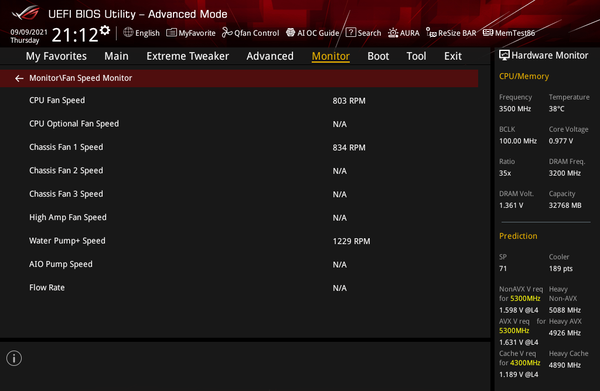Click the 38°C temperature value
This screenshot has width=600, height=391.
point(556,109)
